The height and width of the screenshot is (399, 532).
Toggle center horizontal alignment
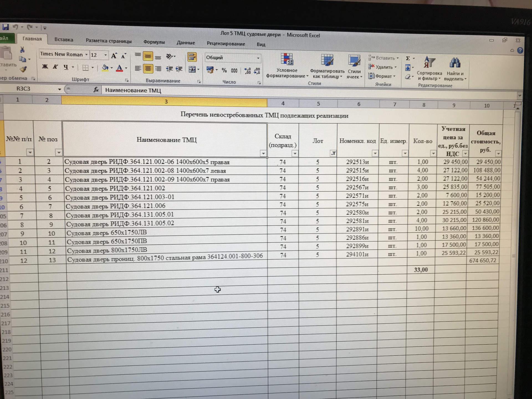[x=148, y=68]
